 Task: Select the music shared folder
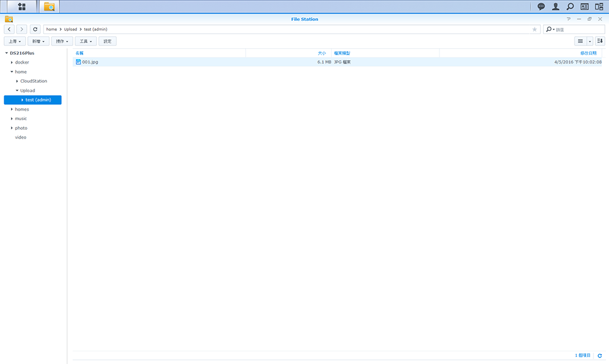[21, 118]
